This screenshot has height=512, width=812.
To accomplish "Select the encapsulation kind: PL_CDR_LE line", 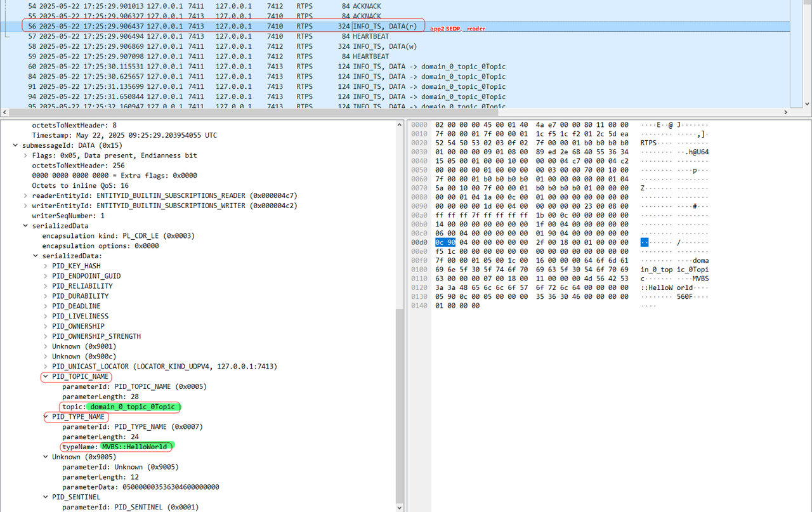I will (118, 236).
